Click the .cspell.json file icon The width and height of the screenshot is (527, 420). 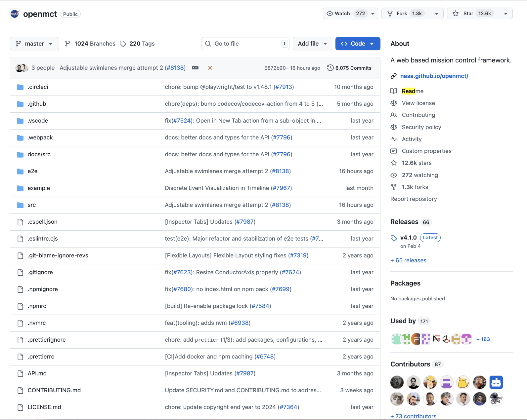(x=20, y=222)
